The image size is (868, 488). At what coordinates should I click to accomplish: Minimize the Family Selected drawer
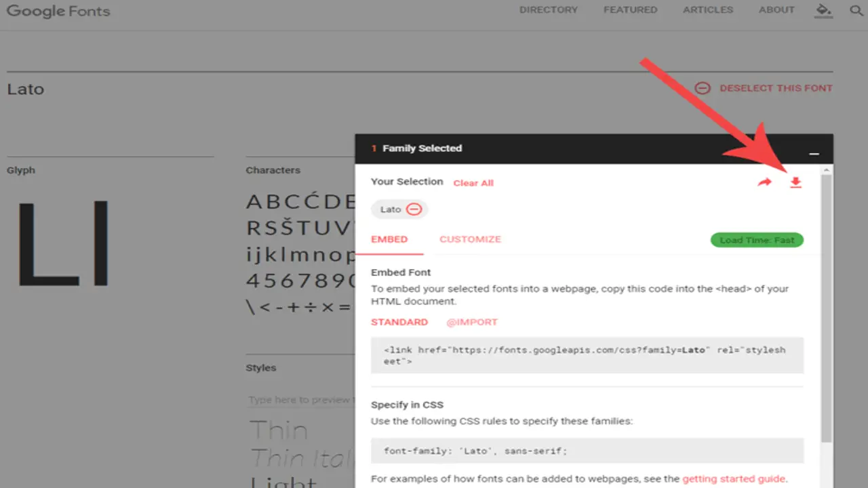tap(814, 154)
